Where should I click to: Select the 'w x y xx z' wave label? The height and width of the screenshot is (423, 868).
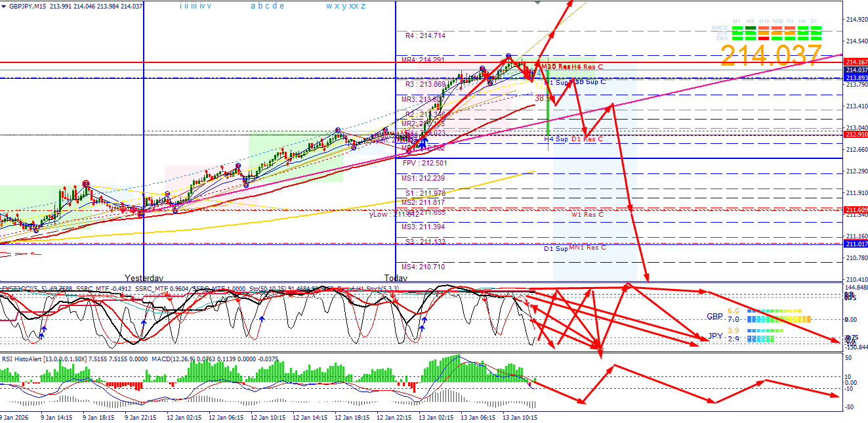346,6
